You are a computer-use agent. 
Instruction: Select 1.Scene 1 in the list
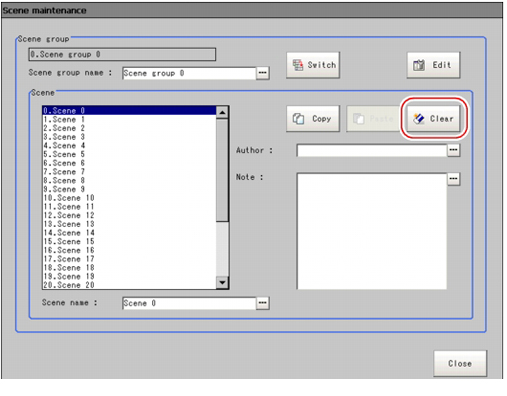tap(129, 119)
